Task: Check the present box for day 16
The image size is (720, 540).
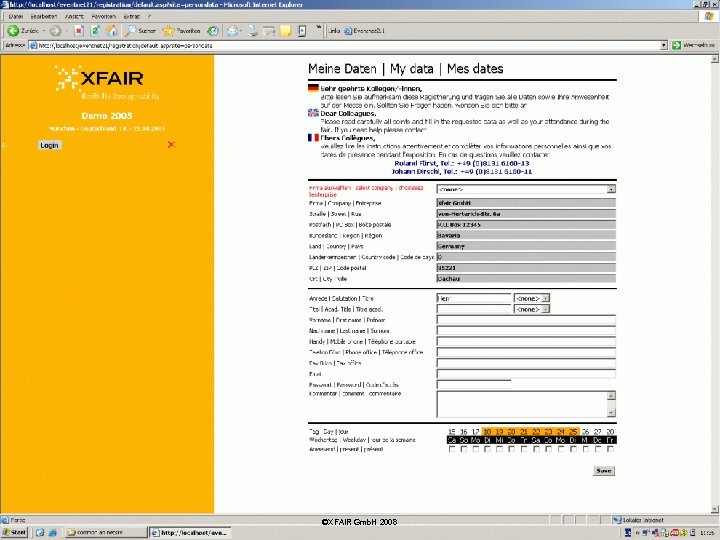Action: pos(464,450)
